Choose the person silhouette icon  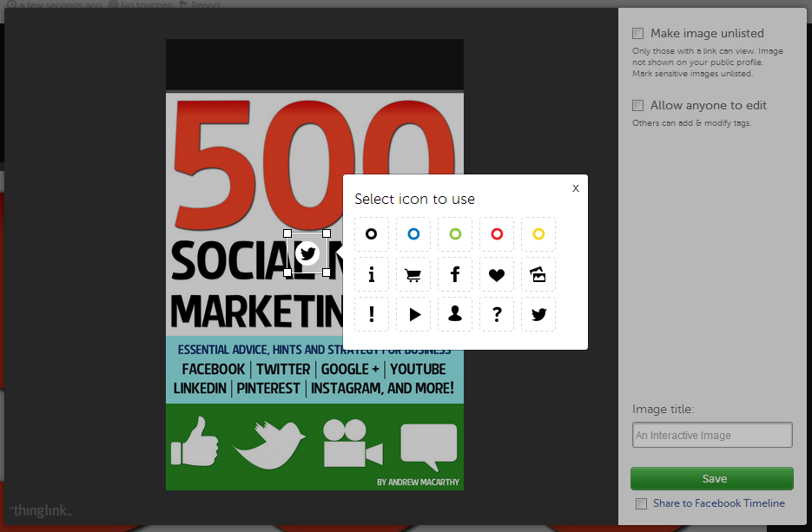coord(455,314)
